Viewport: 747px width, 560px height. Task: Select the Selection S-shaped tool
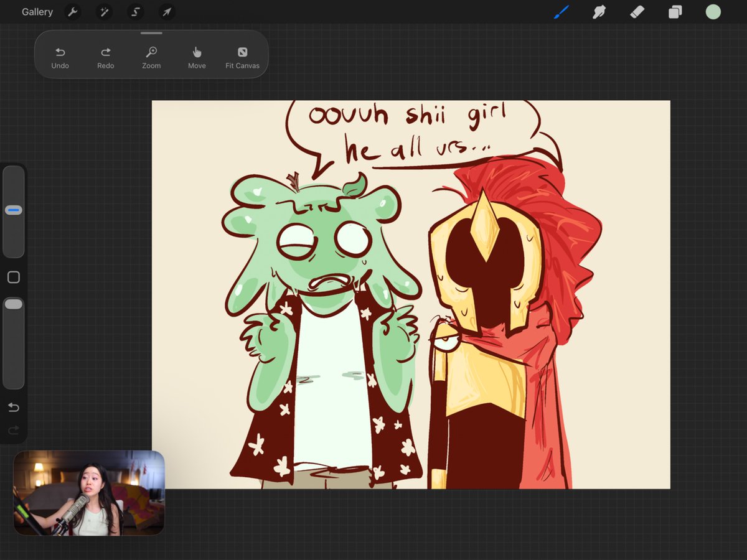point(135,12)
